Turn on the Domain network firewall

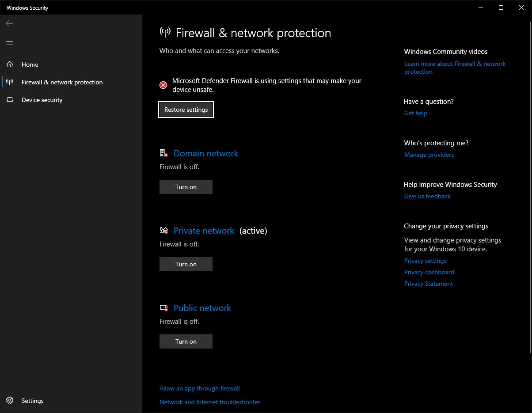point(186,187)
